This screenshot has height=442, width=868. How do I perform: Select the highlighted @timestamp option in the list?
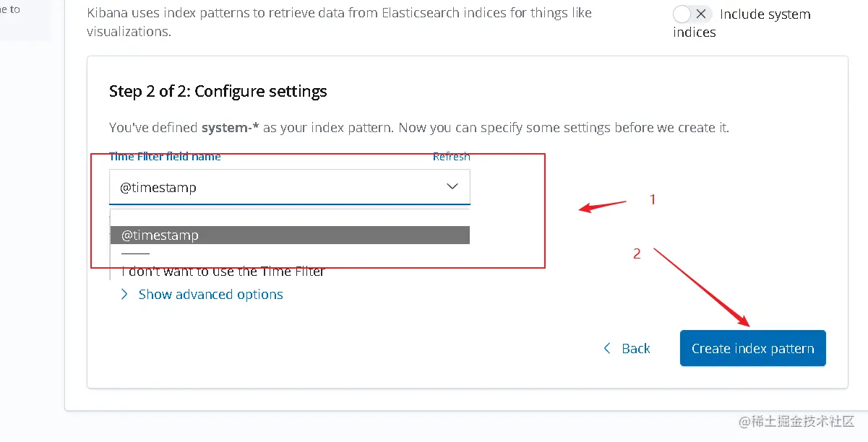290,235
